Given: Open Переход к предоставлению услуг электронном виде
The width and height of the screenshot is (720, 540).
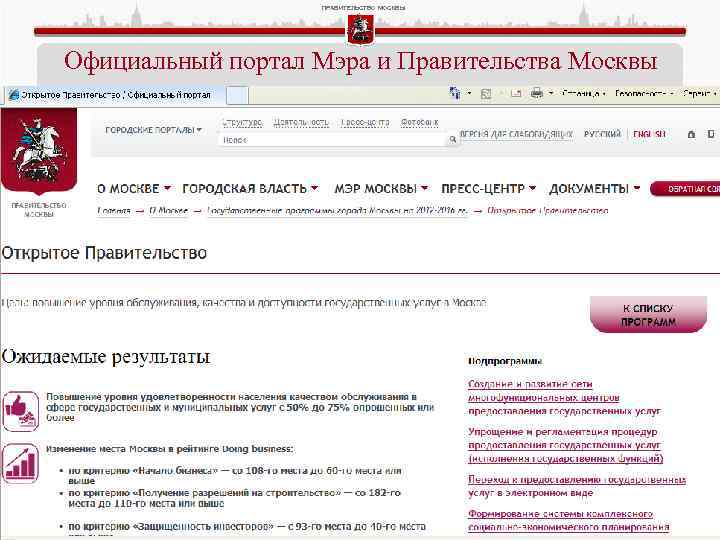Looking at the screenshot, I should (577, 486).
